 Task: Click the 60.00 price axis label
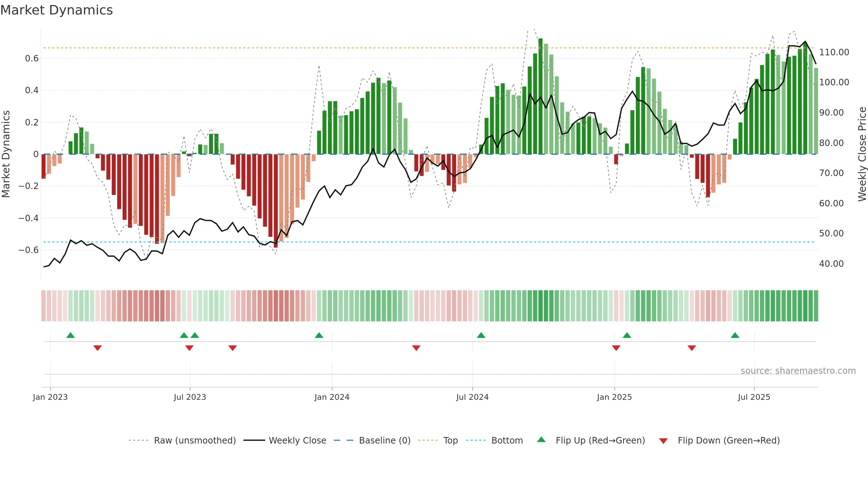[831, 203]
